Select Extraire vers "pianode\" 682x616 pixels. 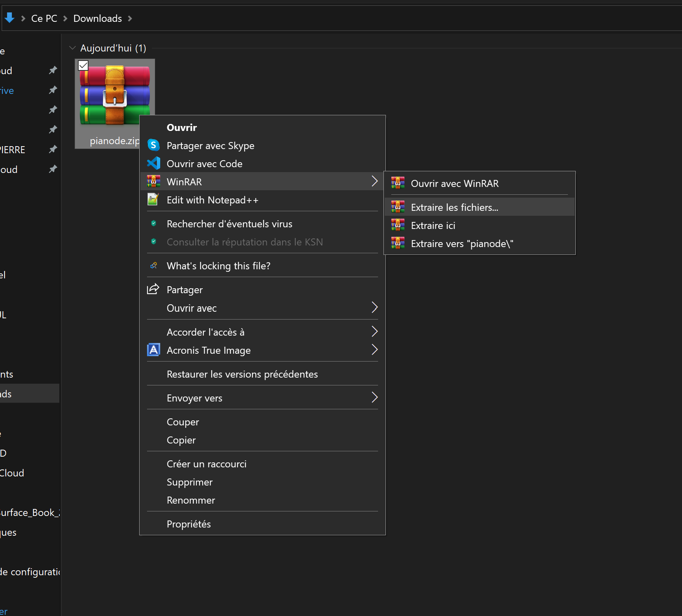tap(479, 243)
